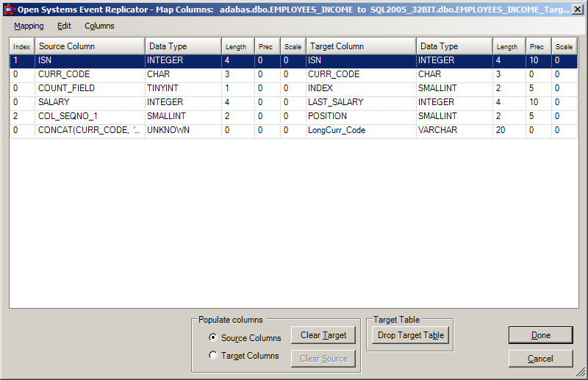Confirm mapping with the Done button

point(541,335)
